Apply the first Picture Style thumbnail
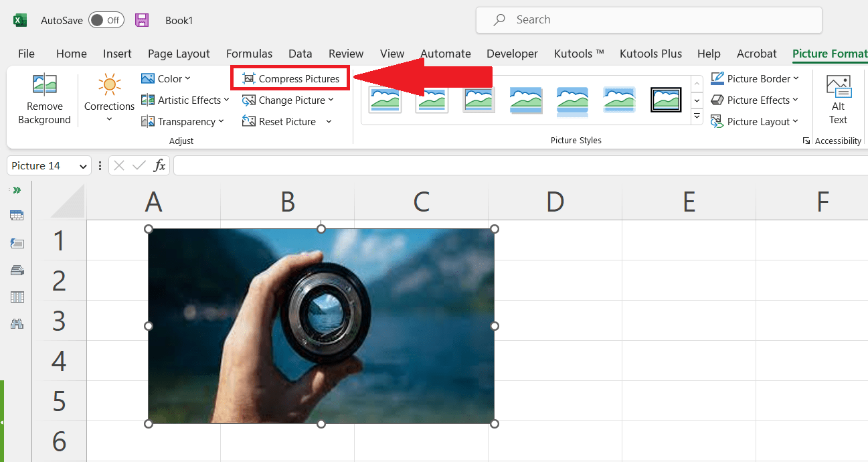The width and height of the screenshot is (868, 462). pos(385,99)
